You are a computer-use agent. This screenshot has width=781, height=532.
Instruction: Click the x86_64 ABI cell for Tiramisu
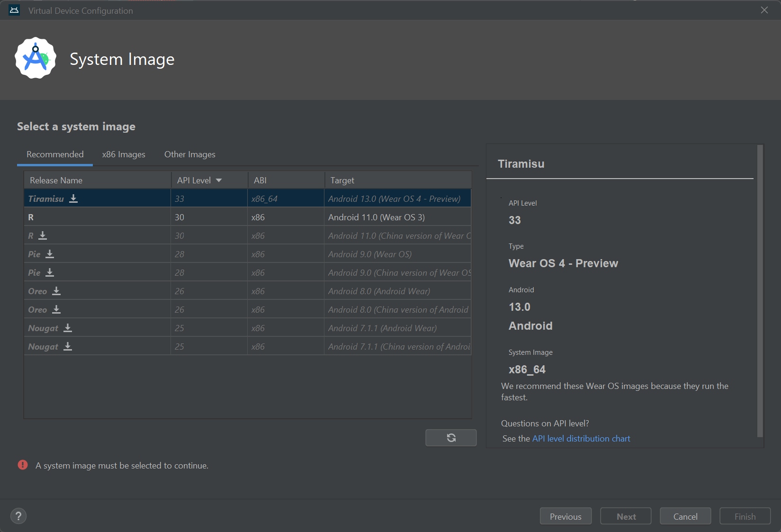point(286,198)
